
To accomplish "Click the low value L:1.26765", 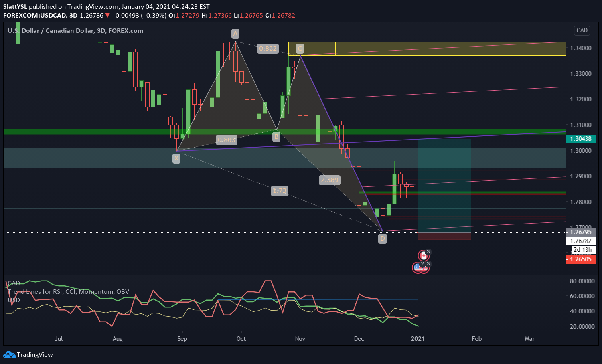I will point(248,15).
